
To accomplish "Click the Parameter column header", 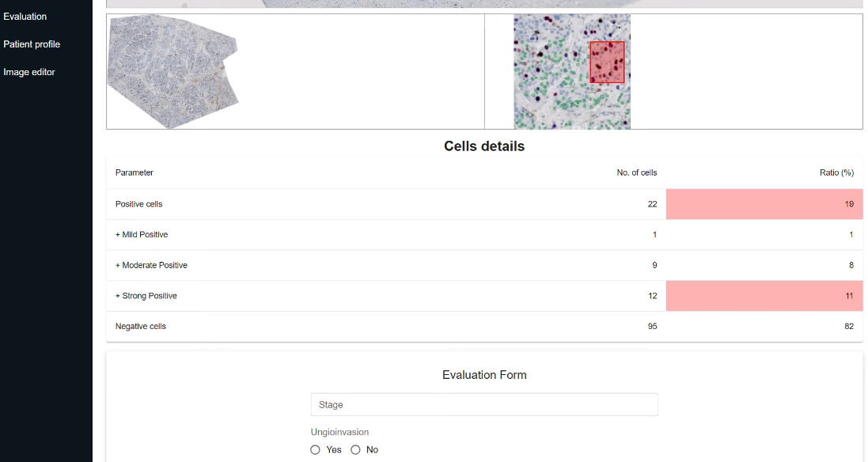I will (x=134, y=172).
